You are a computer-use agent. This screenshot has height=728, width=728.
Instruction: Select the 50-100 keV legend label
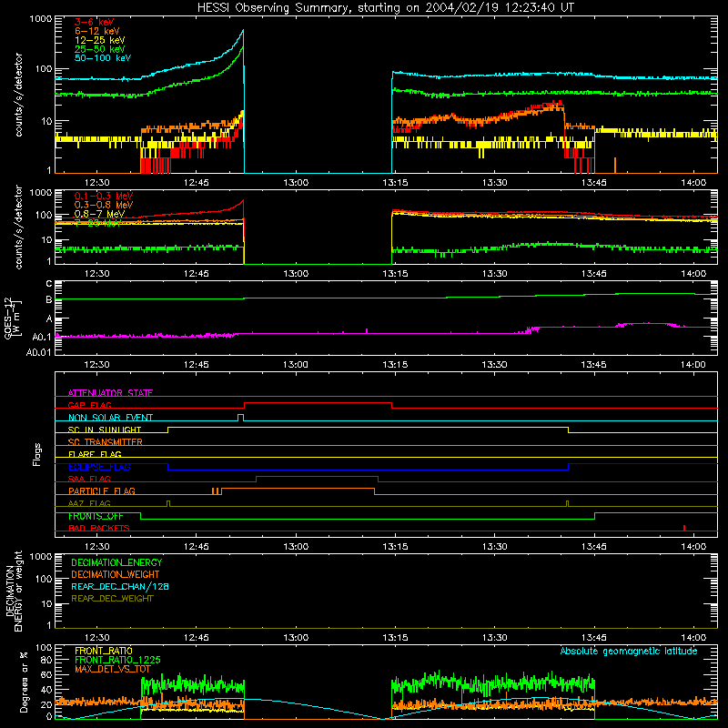(x=102, y=58)
